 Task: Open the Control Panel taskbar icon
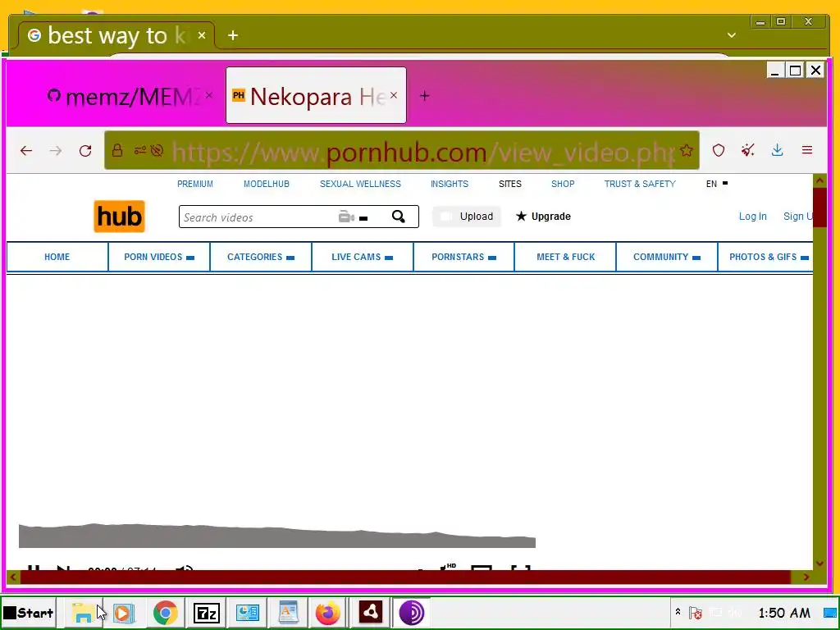point(247,613)
